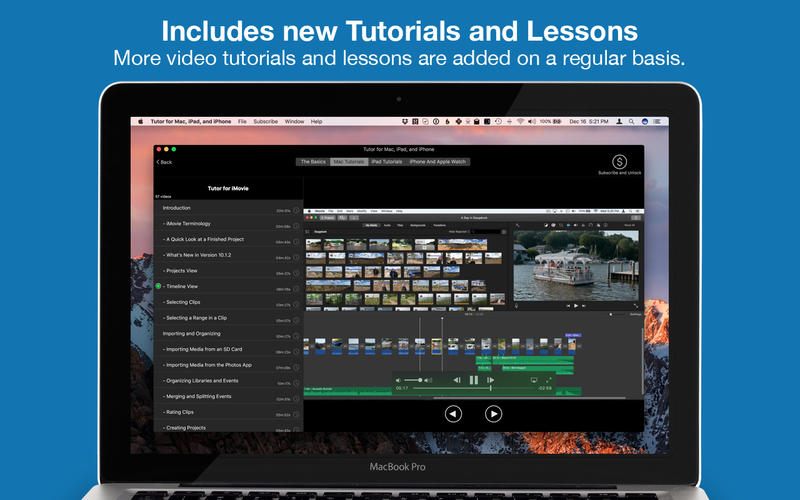Viewport: 800px width, 500px height.
Task: Open the Apple menu
Action: [140, 121]
